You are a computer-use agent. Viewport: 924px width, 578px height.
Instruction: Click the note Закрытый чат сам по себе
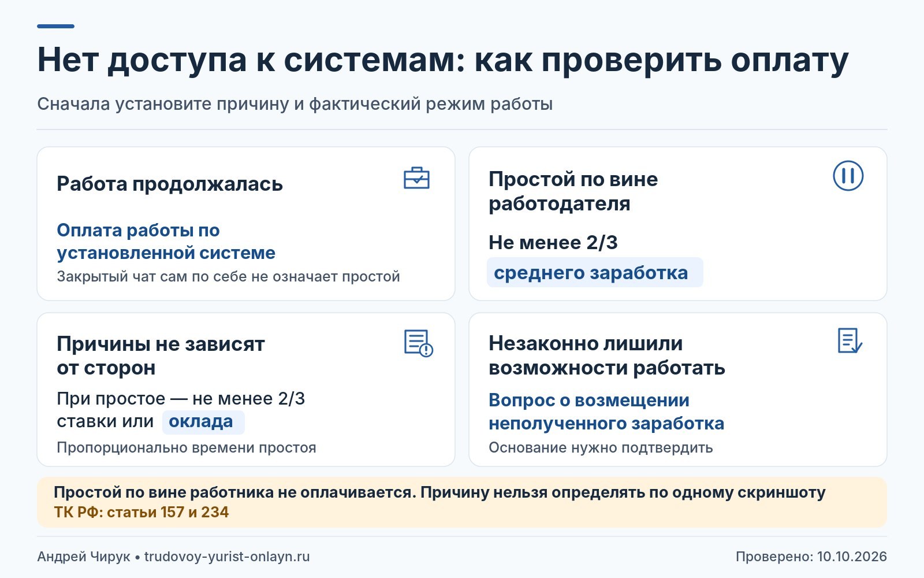click(228, 276)
